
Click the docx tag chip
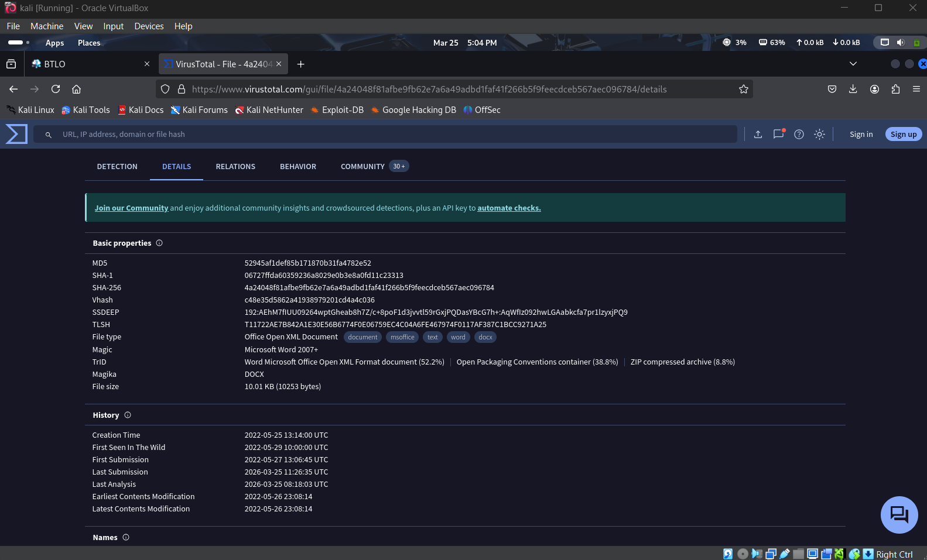(485, 337)
